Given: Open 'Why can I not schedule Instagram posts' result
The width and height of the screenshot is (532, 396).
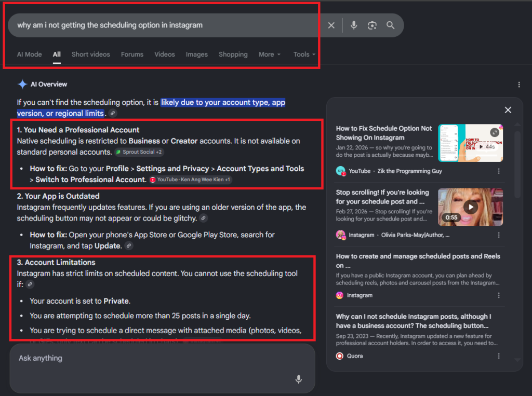Looking at the screenshot, I should [414, 321].
